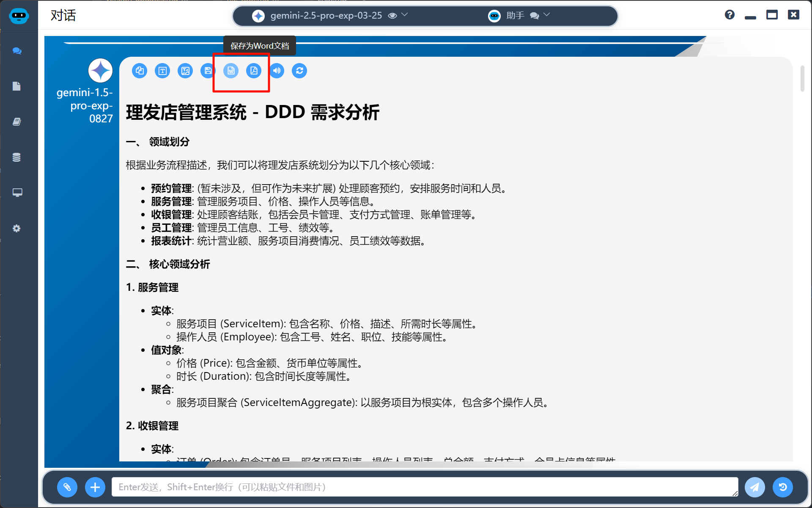Open the chat section in the left sidebar

17,51
